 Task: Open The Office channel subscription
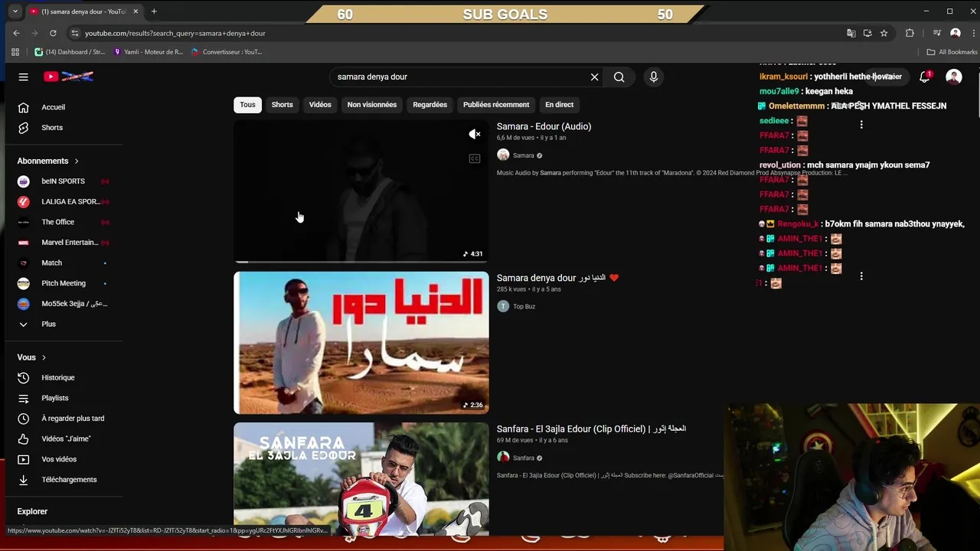(x=57, y=222)
